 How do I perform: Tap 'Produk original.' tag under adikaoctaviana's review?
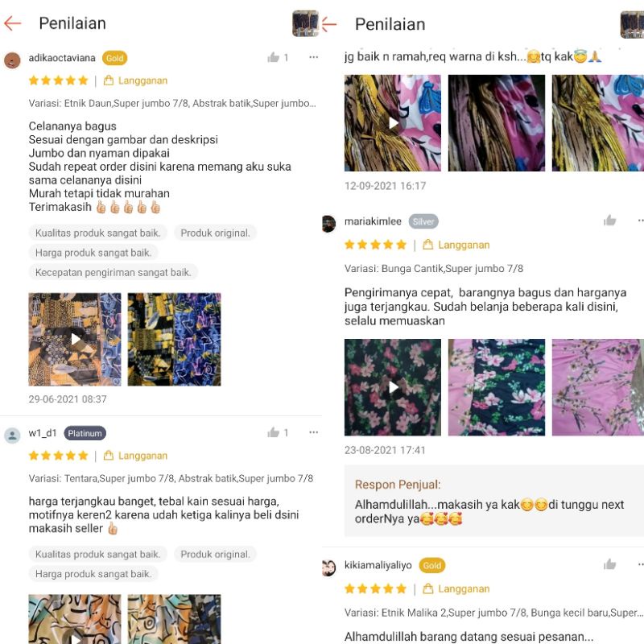[x=215, y=233]
